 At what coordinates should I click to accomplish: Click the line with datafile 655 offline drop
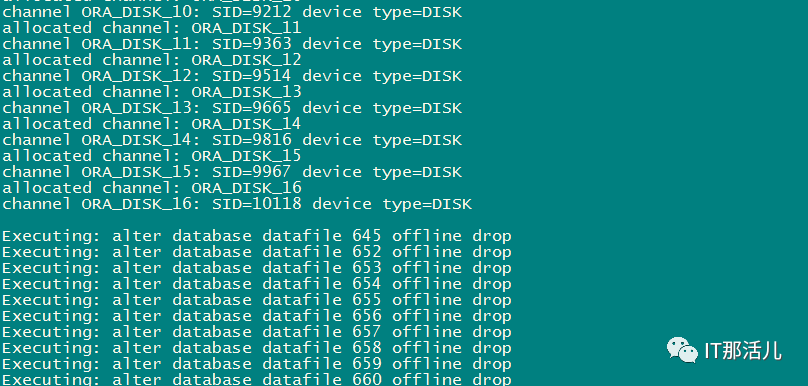pos(257,300)
